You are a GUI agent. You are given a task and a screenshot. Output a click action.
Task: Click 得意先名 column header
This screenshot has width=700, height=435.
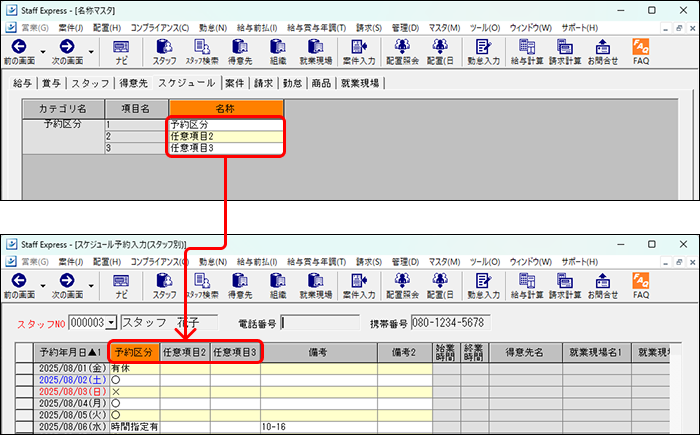[x=525, y=352]
